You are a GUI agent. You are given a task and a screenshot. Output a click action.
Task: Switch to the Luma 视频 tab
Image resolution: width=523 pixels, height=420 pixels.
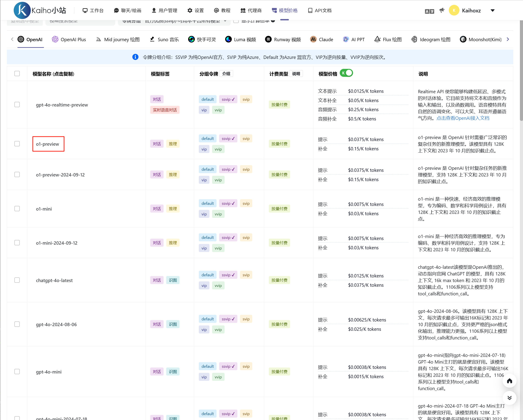[x=240, y=39]
